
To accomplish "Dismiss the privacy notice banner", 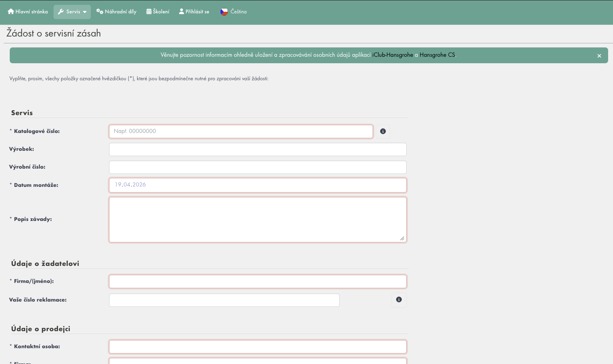I will click(599, 56).
